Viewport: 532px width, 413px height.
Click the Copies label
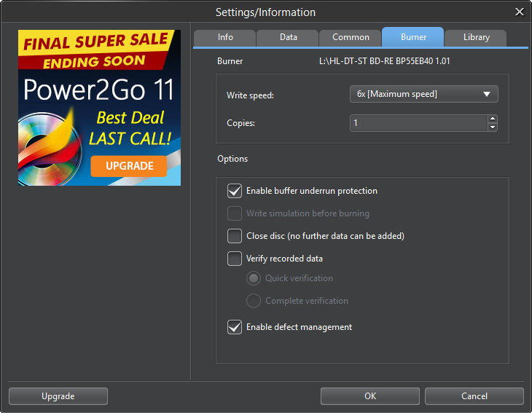click(240, 123)
